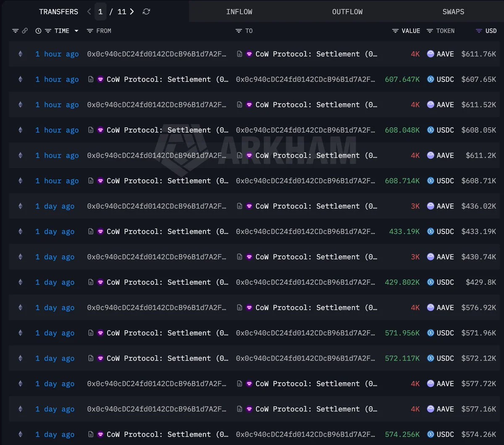This screenshot has height=445, width=504.
Task: Click the 607.647K value cell
Action: click(402, 79)
